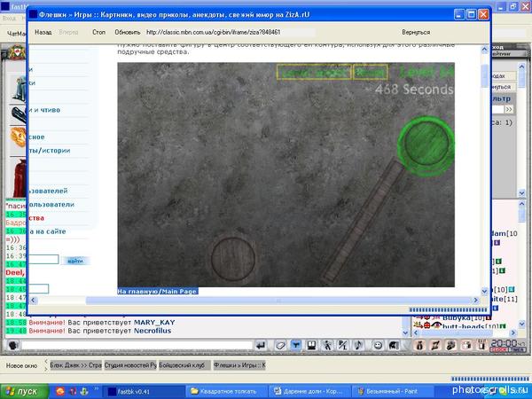Click the pink icon immediately left of the 20:00 clock

click(x=481, y=346)
